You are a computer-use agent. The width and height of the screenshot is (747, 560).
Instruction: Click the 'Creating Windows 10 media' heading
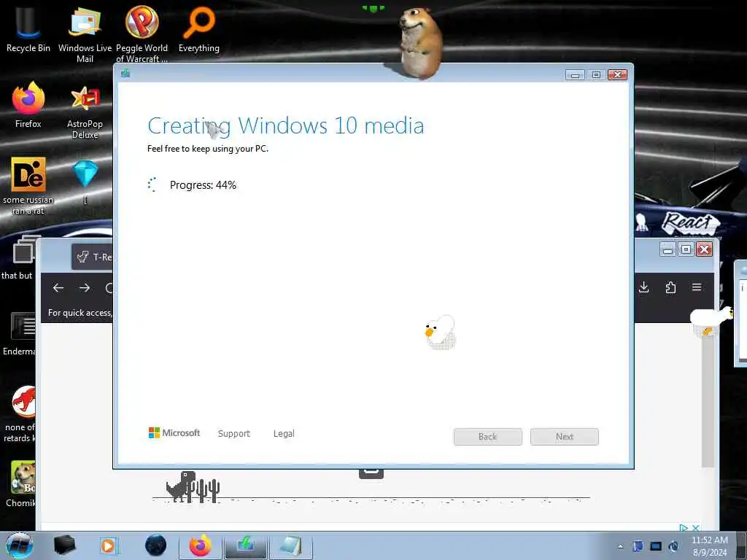(x=285, y=126)
